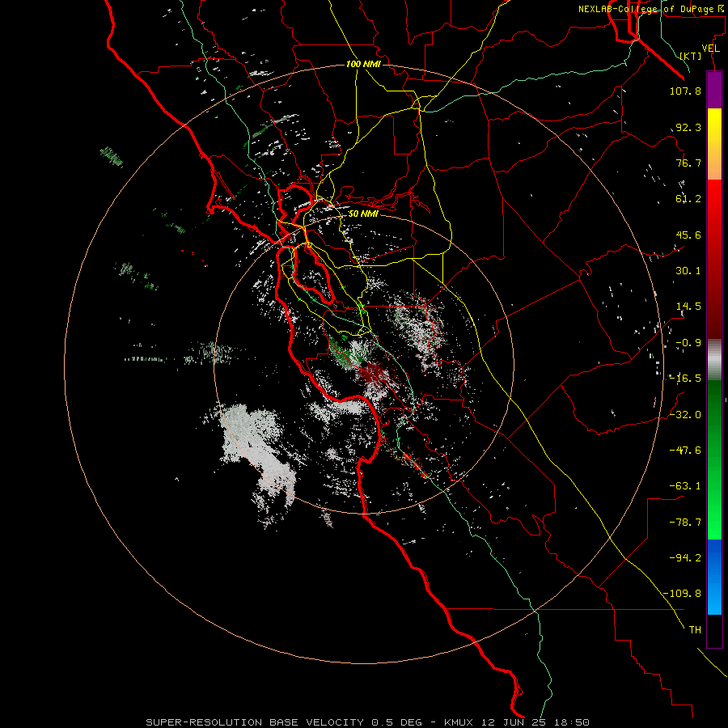The width and height of the screenshot is (728, 728).
Task: Click the -78.7 scale value
Action: tap(685, 523)
